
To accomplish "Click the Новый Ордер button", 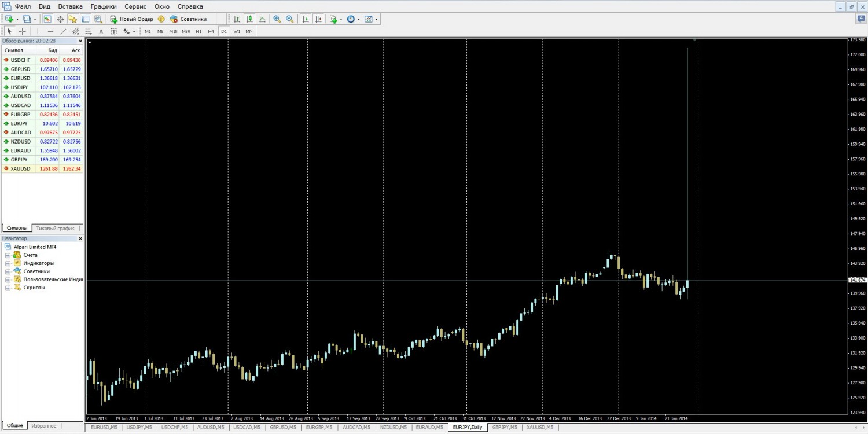I will pos(132,19).
